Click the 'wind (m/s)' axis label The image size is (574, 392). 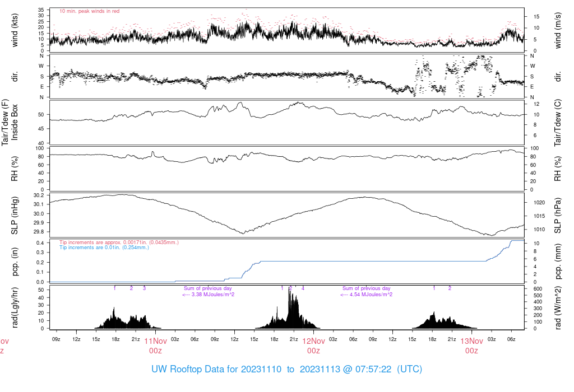pos(558,30)
